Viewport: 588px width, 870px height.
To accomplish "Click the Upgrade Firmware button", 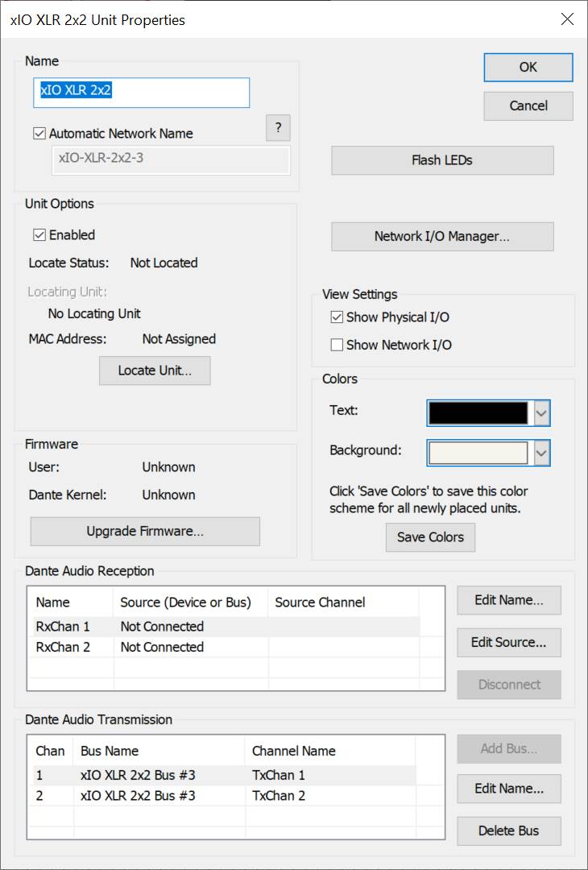I will point(145,532).
